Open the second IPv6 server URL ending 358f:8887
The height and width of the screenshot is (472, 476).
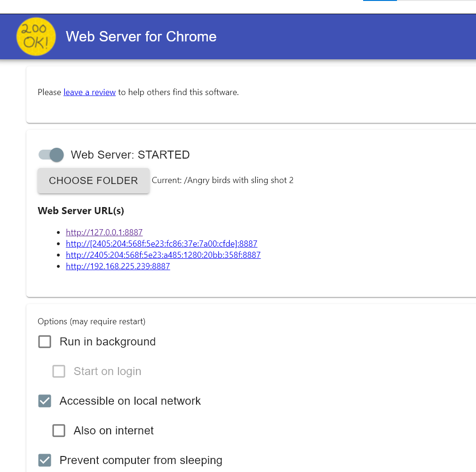pyautogui.click(x=163, y=255)
